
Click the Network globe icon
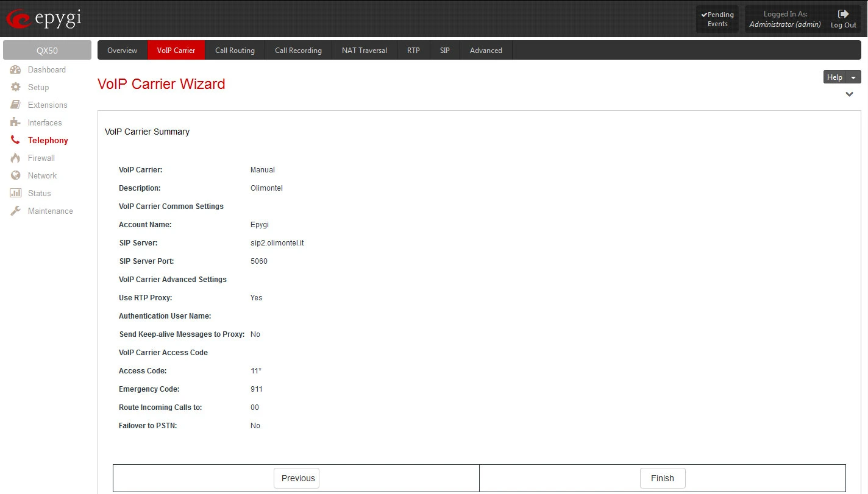tap(16, 175)
